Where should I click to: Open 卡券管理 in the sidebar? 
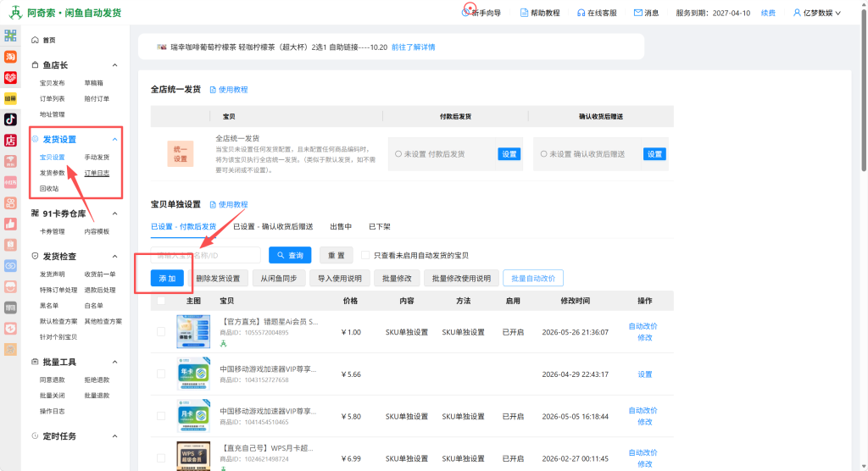click(52, 231)
